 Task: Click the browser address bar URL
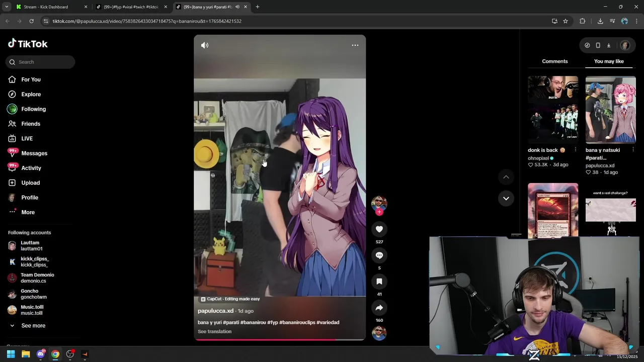click(147, 21)
